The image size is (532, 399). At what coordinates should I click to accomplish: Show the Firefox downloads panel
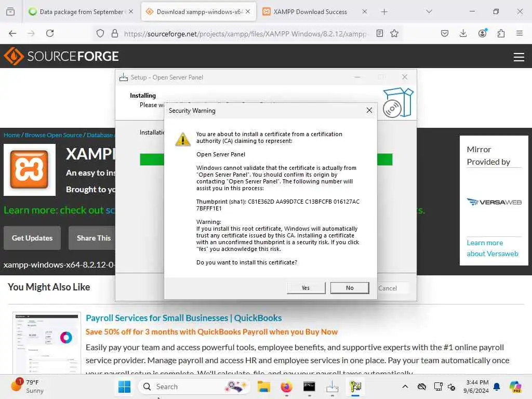click(463, 33)
